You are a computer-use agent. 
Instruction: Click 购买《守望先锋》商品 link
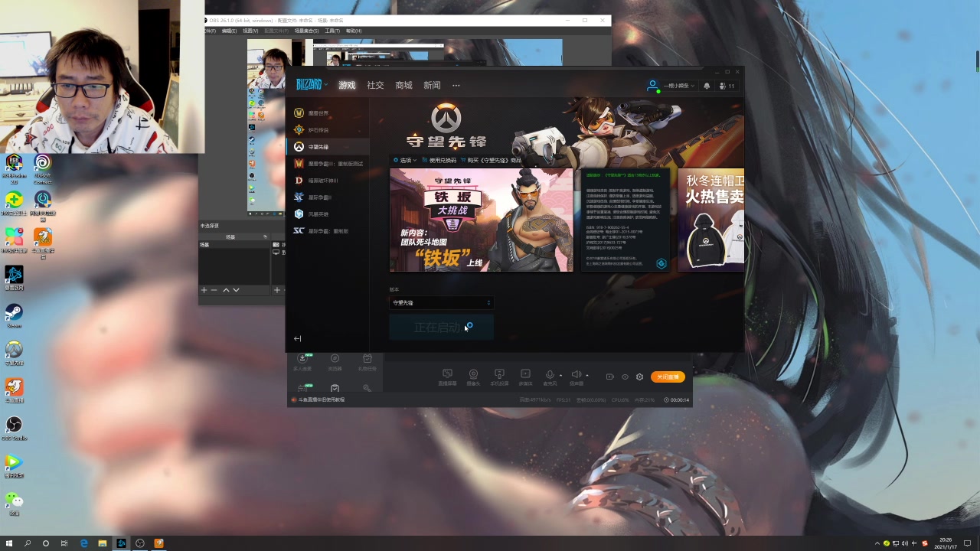[491, 161]
